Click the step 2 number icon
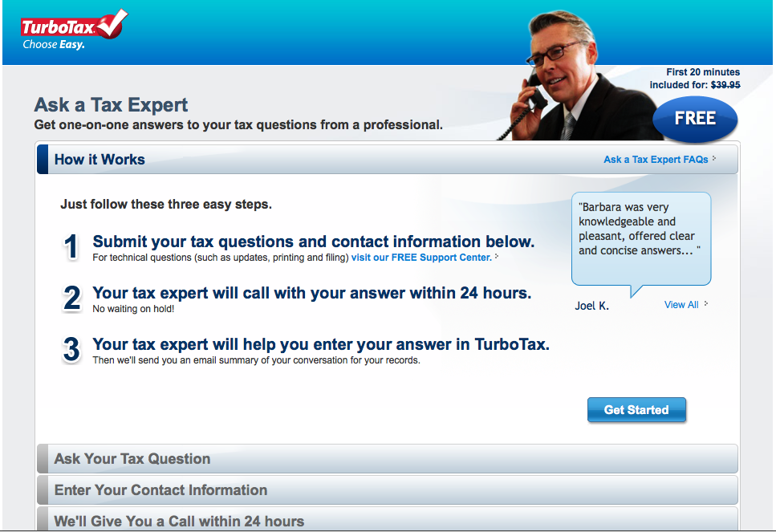The image size is (776, 532). (71, 298)
